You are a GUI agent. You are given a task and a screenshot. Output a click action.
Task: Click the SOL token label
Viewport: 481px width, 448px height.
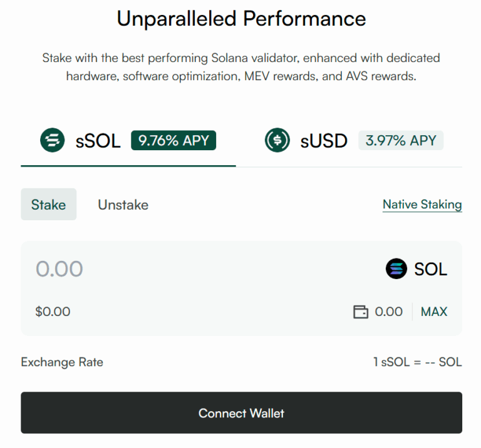(x=431, y=270)
